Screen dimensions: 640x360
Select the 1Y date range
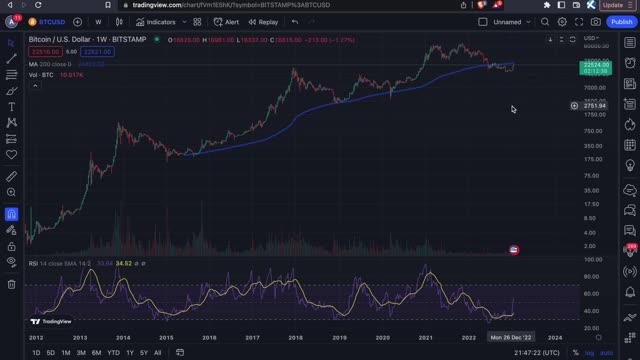click(130, 353)
